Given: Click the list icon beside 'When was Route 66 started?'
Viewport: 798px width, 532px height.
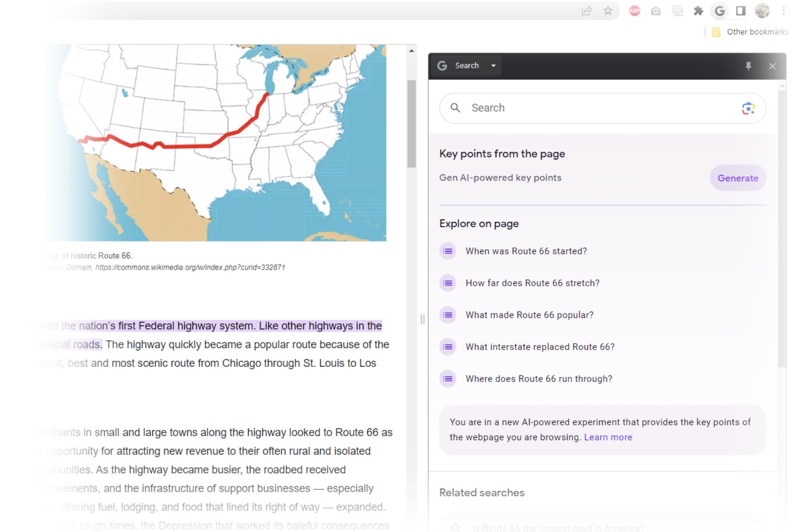Looking at the screenshot, I should tap(447, 251).
